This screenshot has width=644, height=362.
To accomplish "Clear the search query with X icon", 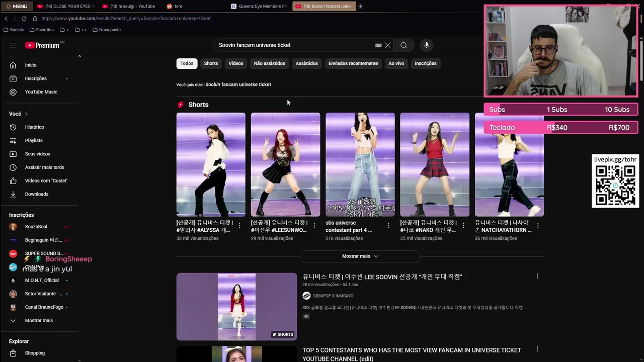I will pos(387,45).
